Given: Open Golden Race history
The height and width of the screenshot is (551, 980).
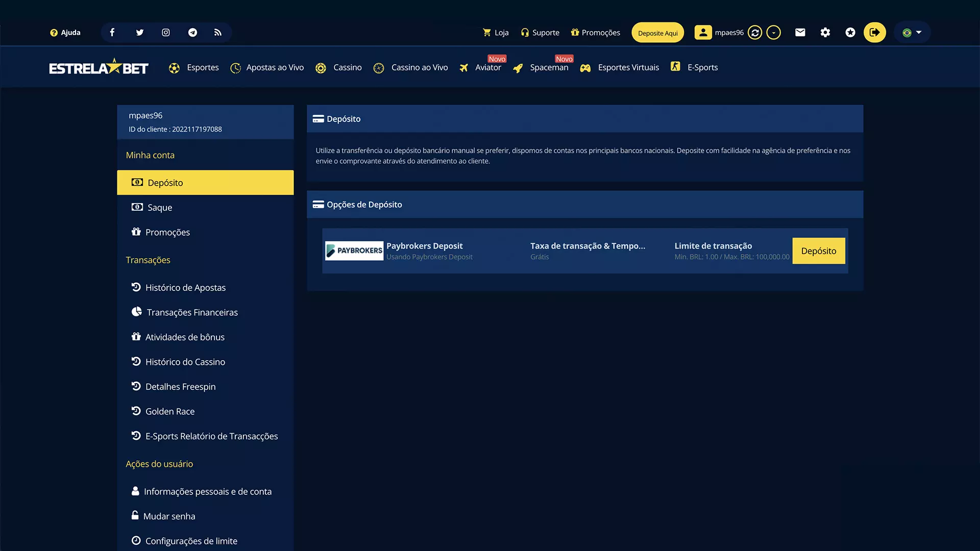Looking at the screenshot, I should (205, 411).
